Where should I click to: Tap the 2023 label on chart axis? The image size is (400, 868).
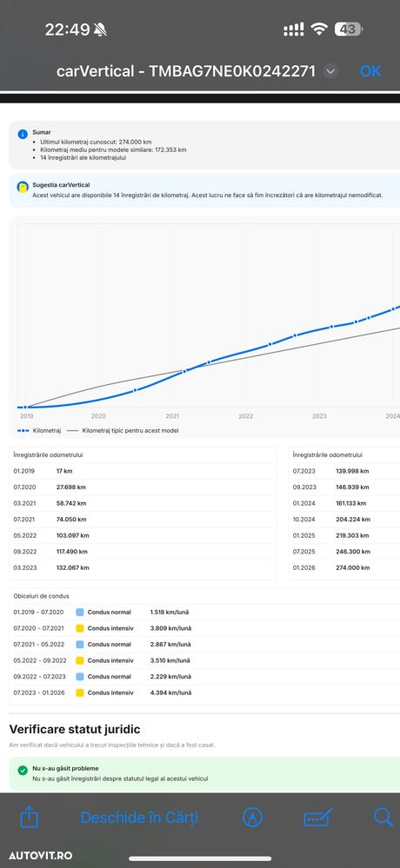pos(319,415)
